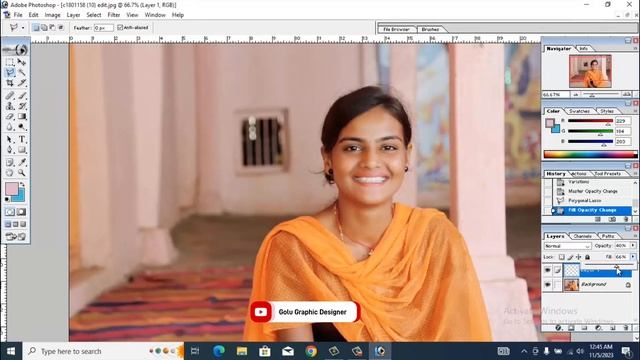This screenshot has height=360, width=640.
Task: Pick a color from the color ramp
Action: click(x=590, y=155)
